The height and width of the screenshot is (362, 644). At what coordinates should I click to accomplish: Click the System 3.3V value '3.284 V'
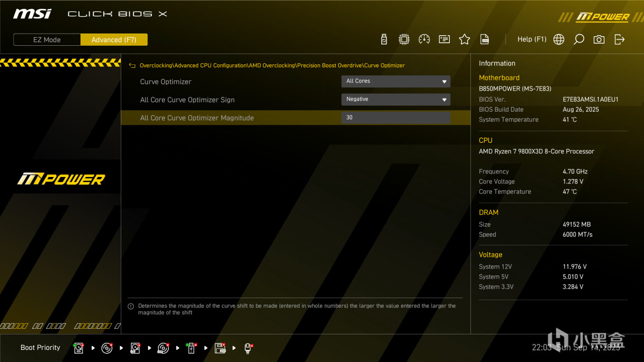tap(573, 287)
